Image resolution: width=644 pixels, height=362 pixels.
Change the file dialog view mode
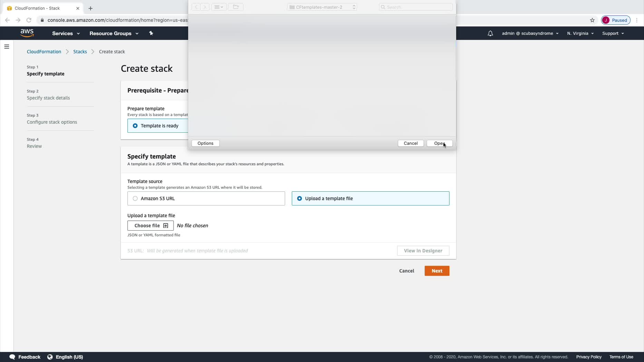point(219,7)
